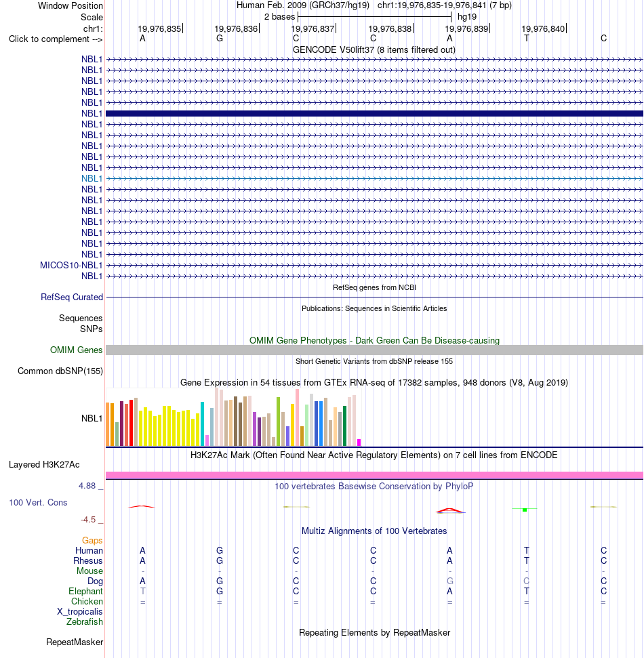This screenshot has width=644, height=658.
Task: Open 'Multiz Alignments of 100 Vertebrates' title
Action: pos(374,531)
